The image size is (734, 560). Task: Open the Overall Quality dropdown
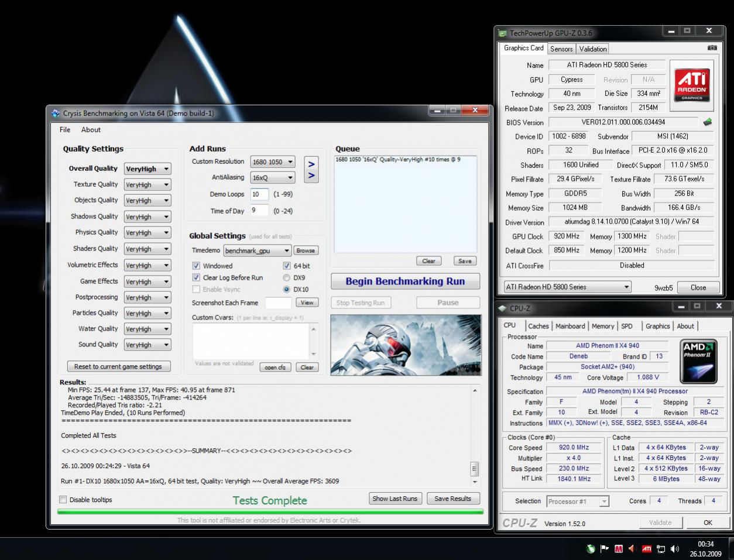point(148,169)
